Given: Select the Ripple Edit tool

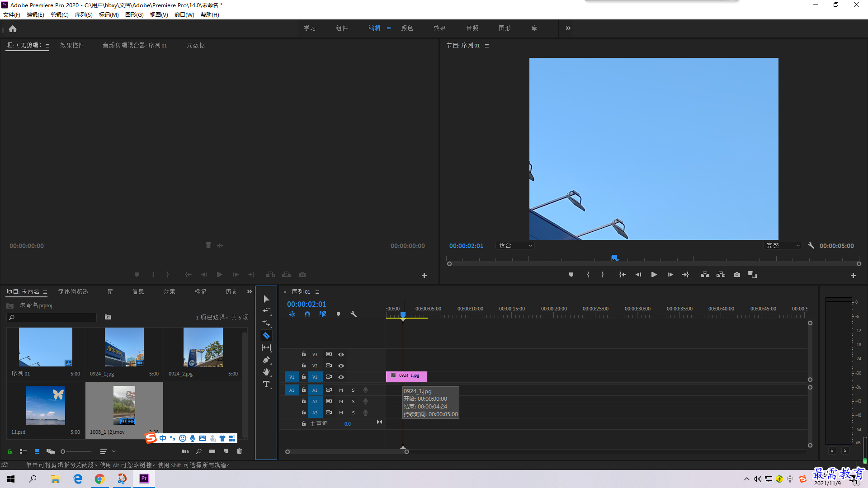Looking at the screenshot, I should pyautogui.click(x=266, y=324).
